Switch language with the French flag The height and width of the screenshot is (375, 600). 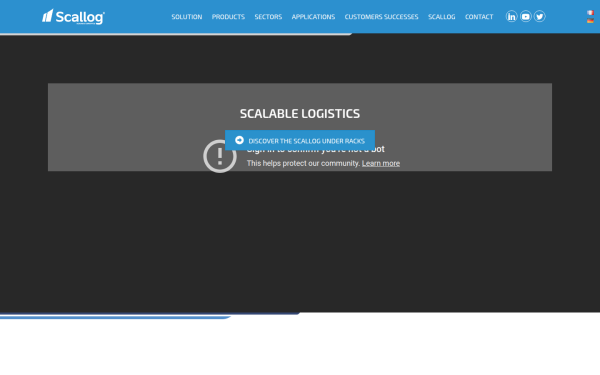(x=590, y=13)
